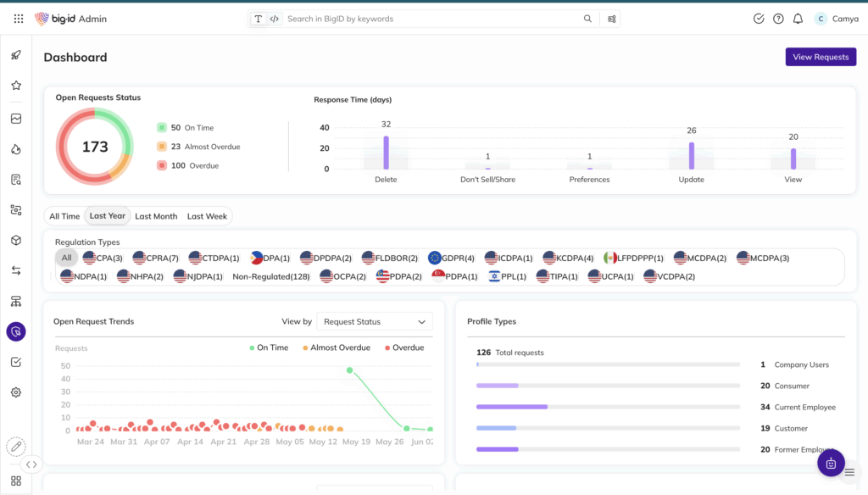This screenshot has height=495, width=868.
Task: Open the Request Status dropdown
Action: coord(374,322)
